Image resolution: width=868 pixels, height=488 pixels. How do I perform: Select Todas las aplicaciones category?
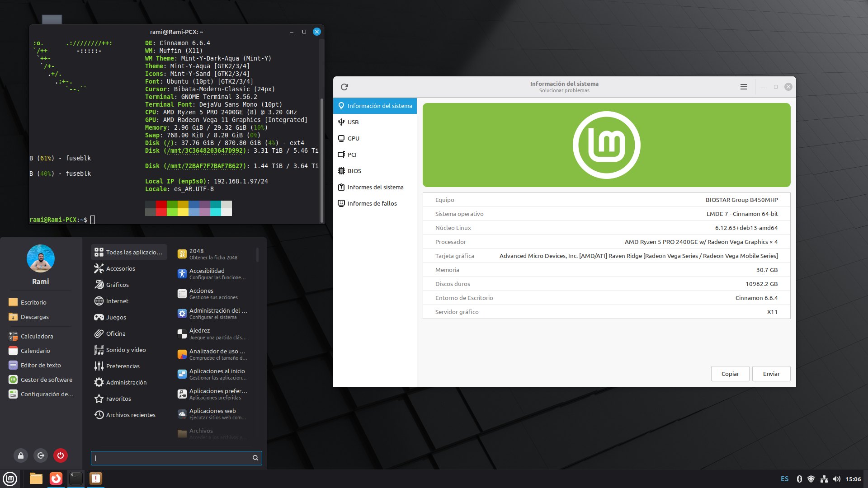pos(129,252)
